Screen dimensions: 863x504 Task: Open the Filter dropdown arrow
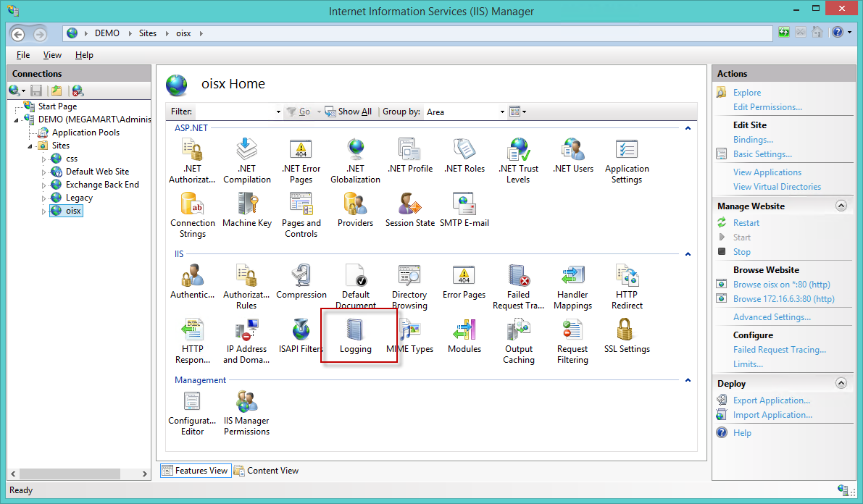click(x=278, y=112)
